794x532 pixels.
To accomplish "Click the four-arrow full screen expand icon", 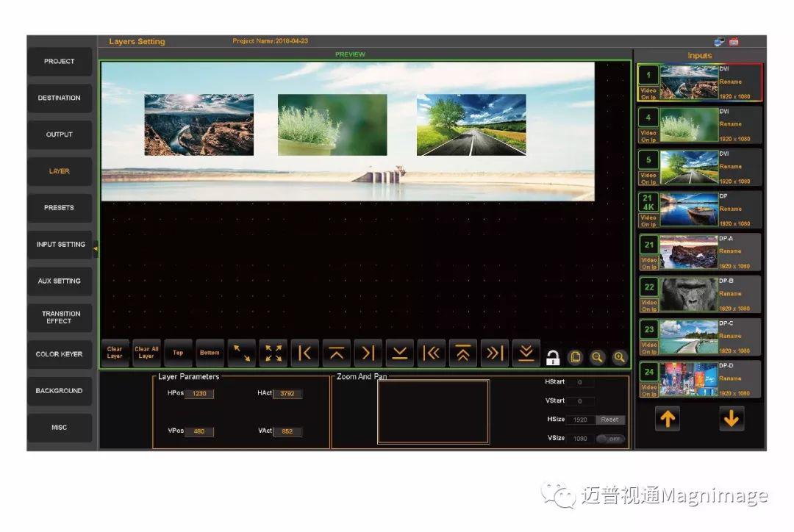I will tap(273, 353).
